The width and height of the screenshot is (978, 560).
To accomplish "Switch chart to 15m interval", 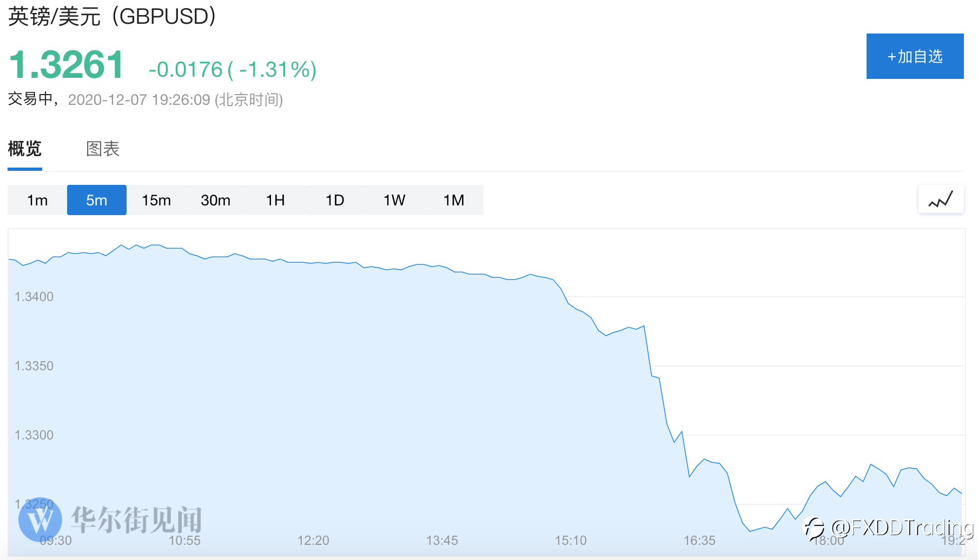I will [x=156, y=200].
